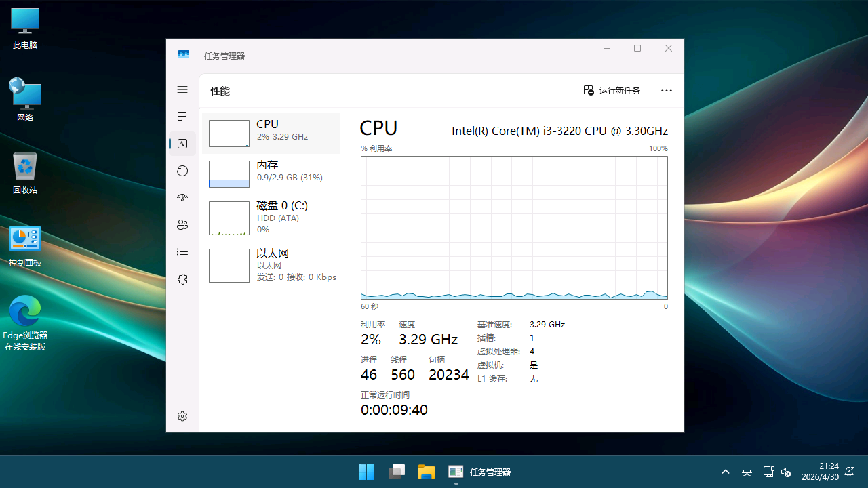Select 内存 memory in the resource list

271,174
